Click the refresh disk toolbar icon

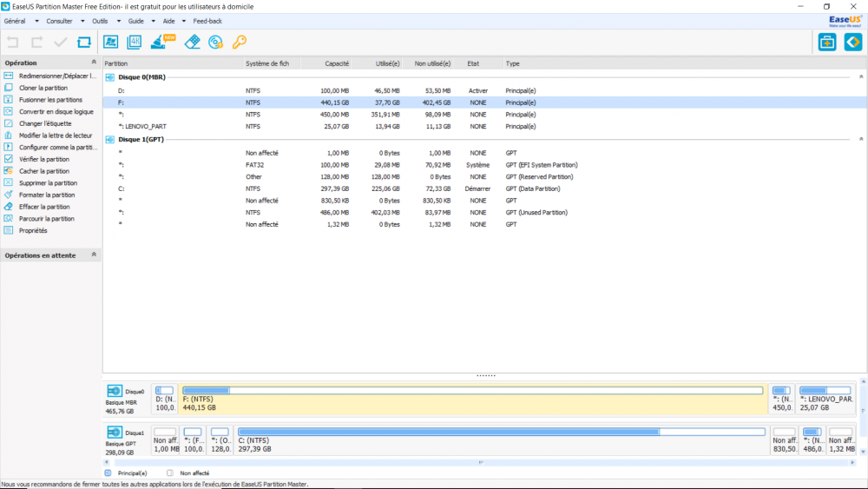click(84, 42)
